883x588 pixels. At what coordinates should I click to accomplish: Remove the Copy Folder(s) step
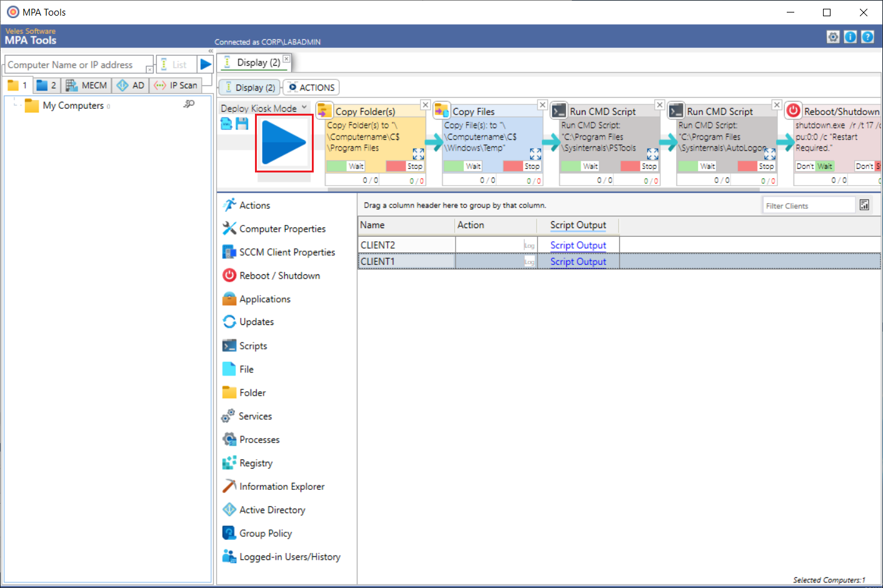425,105
